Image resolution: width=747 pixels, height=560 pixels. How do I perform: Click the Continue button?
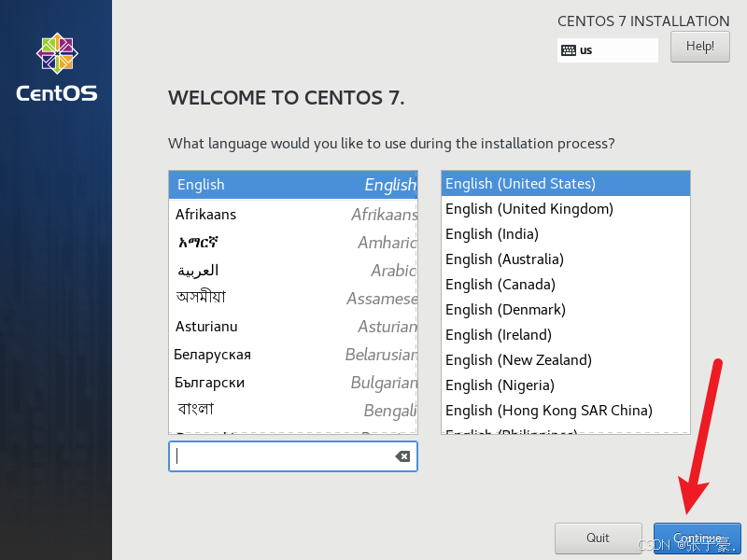tap(697, 539)
